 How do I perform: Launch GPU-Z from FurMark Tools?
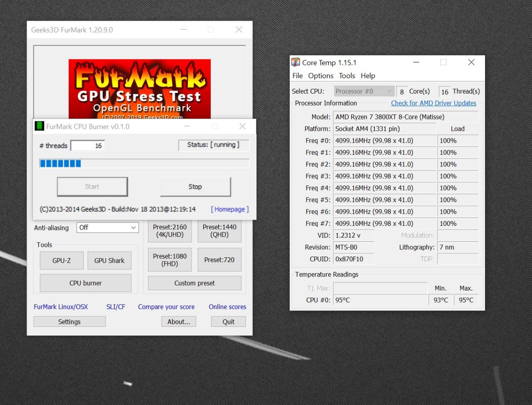coord(62,261)
